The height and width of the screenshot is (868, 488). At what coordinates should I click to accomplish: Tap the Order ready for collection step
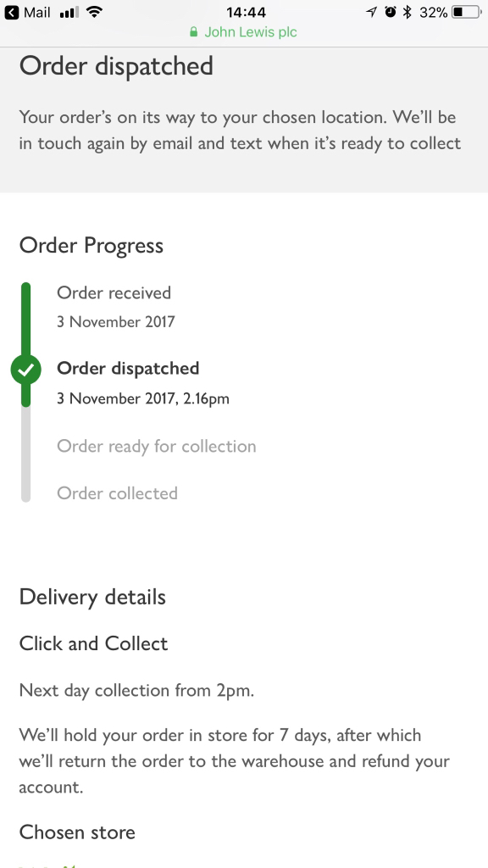tap(157, 446)
